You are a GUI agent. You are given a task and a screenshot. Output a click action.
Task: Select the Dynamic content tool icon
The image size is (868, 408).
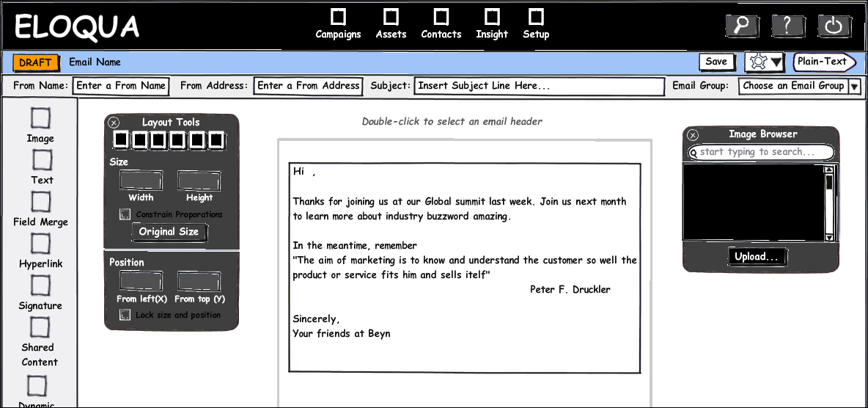(37, 386)
